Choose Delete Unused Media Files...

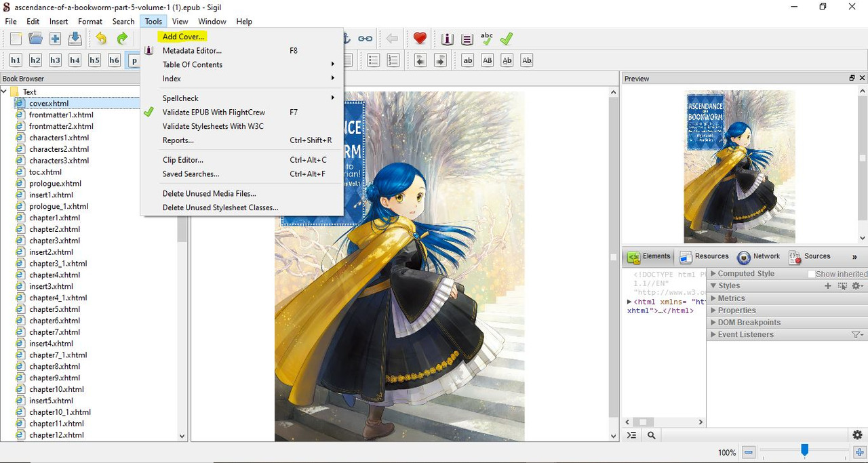pos(209,194)
